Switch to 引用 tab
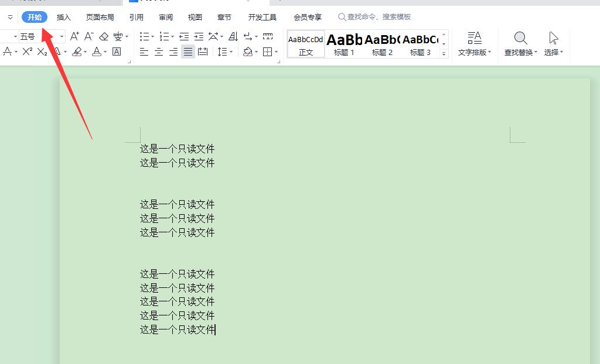Screen dimensions: 600x364 tap(136, 17)
